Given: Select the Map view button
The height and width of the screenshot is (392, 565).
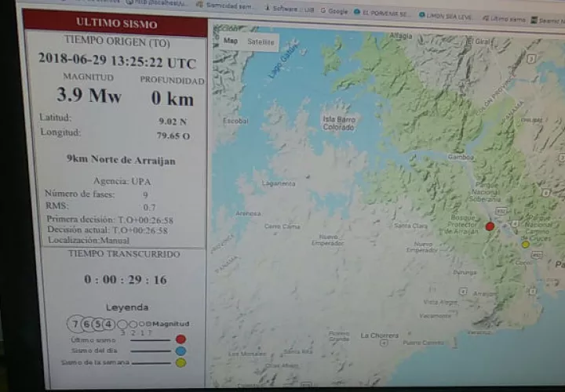Looking at the screenshot, I should [231, 41].
